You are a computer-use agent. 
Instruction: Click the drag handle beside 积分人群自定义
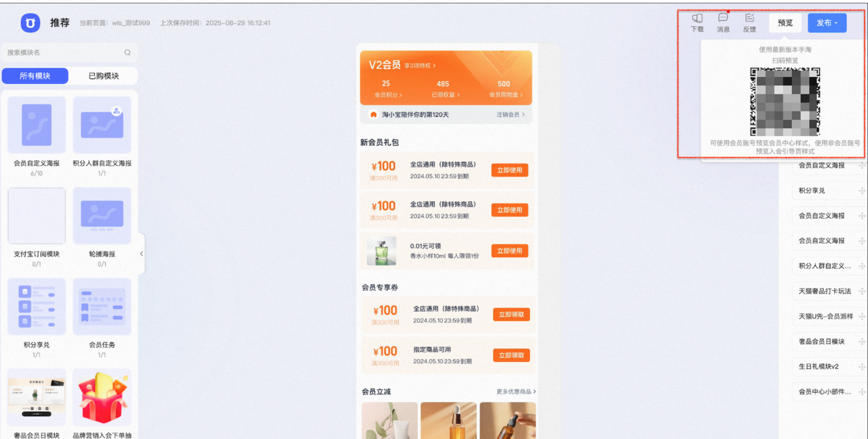(862, 266)
